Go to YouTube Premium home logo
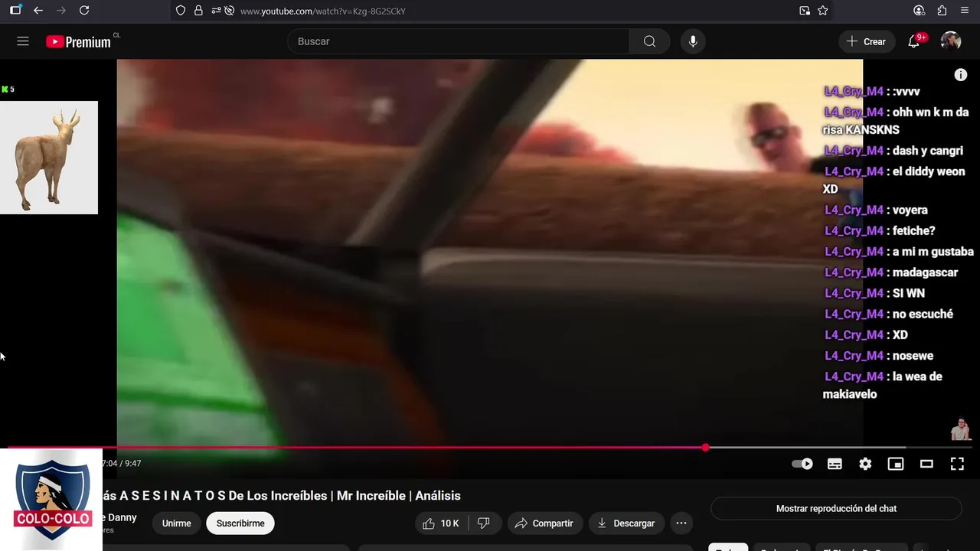The height and width of the screenshot is (551, 980). [x=78, y=42]
